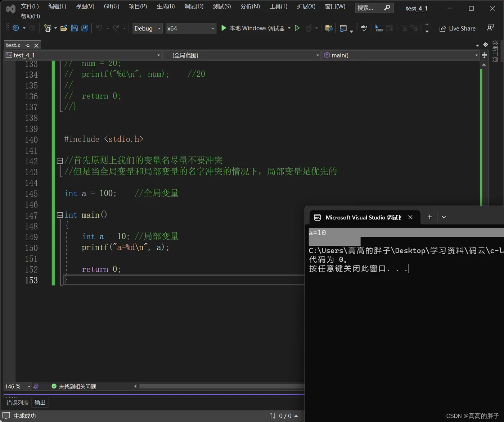504x422 pixels.
Task: Click the save all files icon
Action: tap(85, 28)
